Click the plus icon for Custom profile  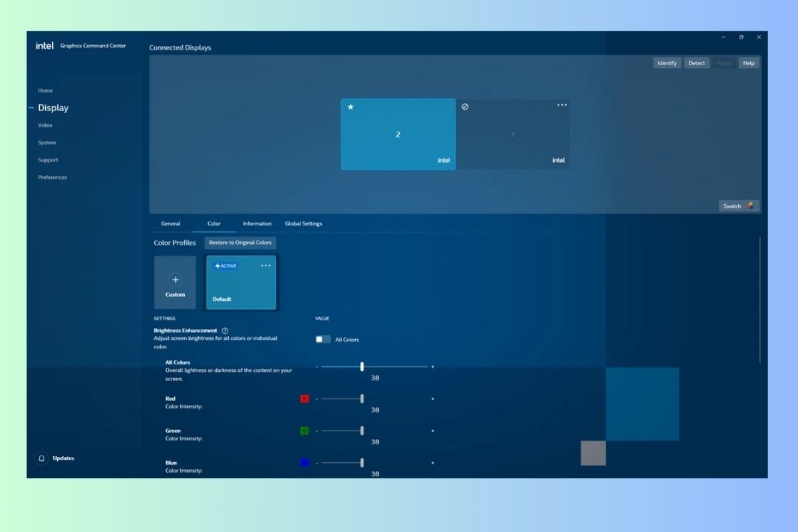pos(176,280)
